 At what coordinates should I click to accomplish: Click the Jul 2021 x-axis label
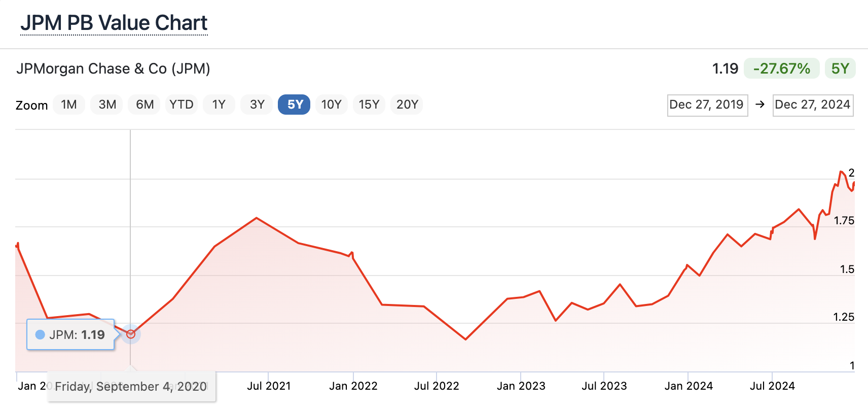click(269, 386)
